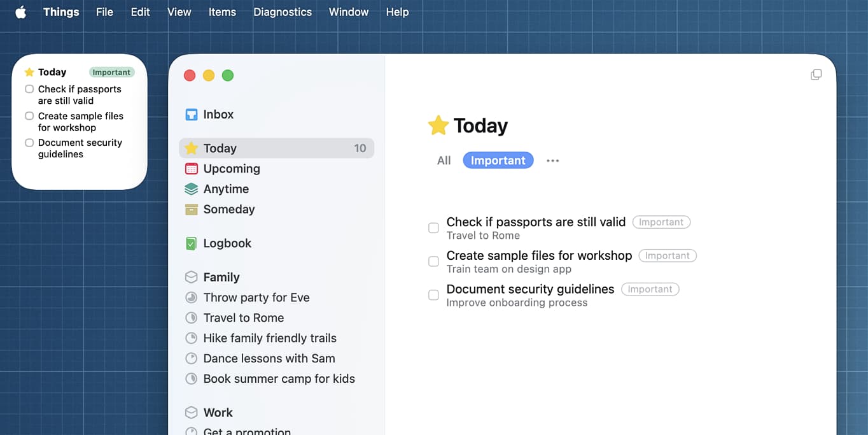Select the Anytime stack icon

tap(191, 189)
